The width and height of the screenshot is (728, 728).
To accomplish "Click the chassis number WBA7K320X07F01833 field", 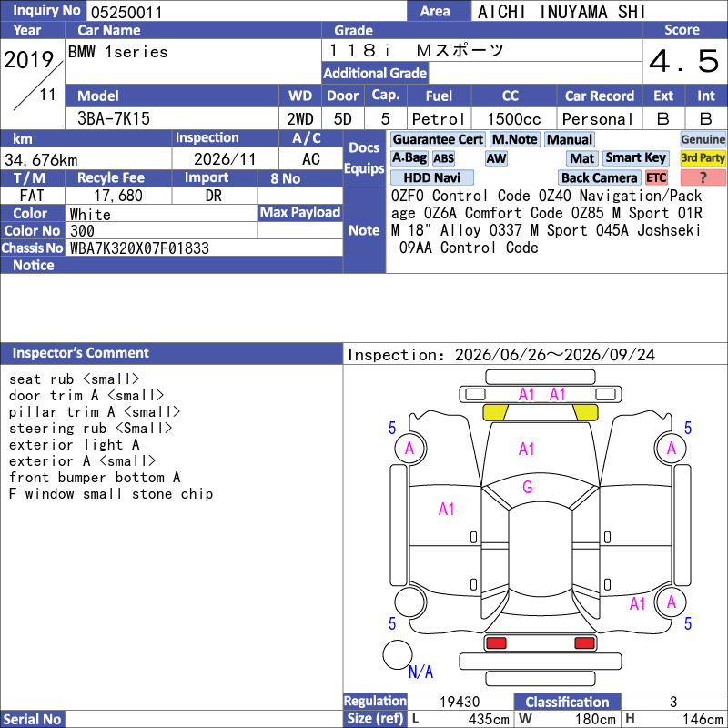I will tap(206, 248).
